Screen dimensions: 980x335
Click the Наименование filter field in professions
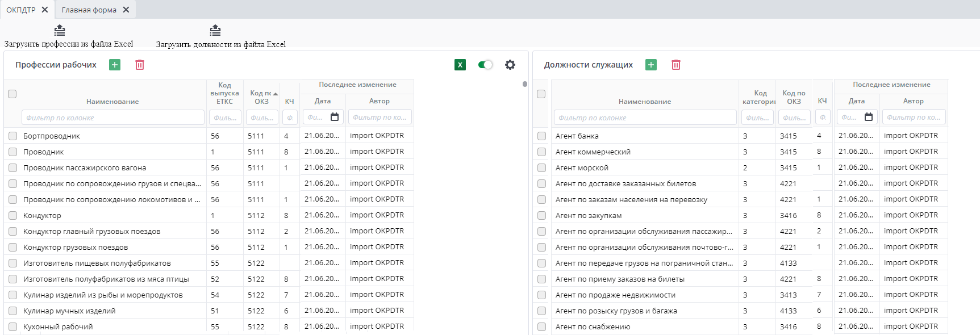click(x=113, y=118)
